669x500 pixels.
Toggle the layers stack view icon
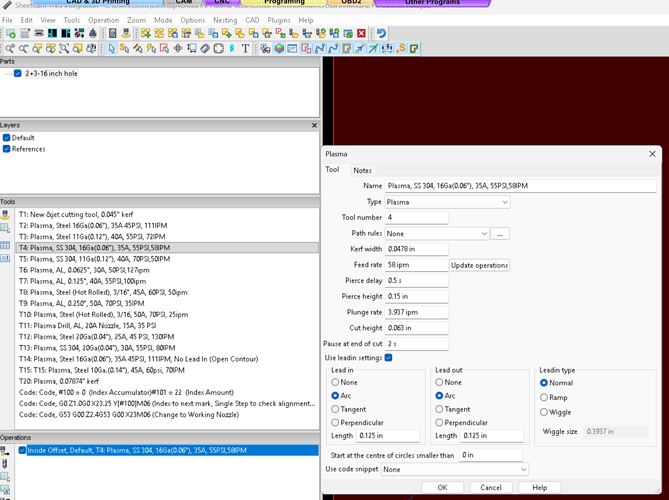pyautogui.click(x=279, y=49)
